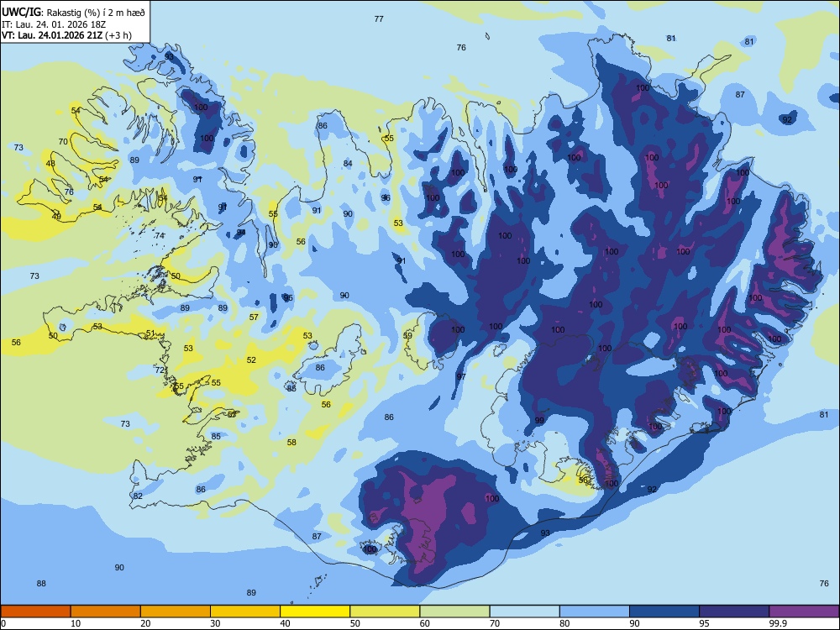The width and height of the screenshot is (840, 630).
Task: Pick the light green 60–70 legend swatch
Action: tap(454, 612)
